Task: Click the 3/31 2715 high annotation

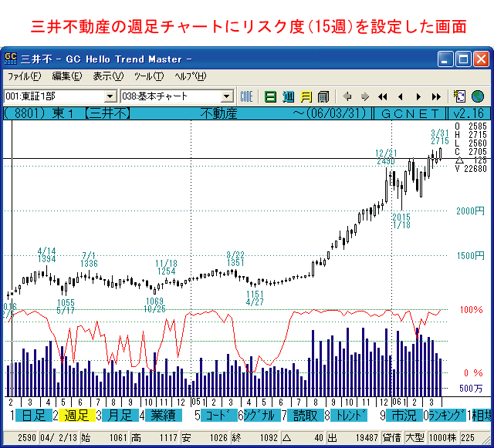Action: (x=440, y=137)
